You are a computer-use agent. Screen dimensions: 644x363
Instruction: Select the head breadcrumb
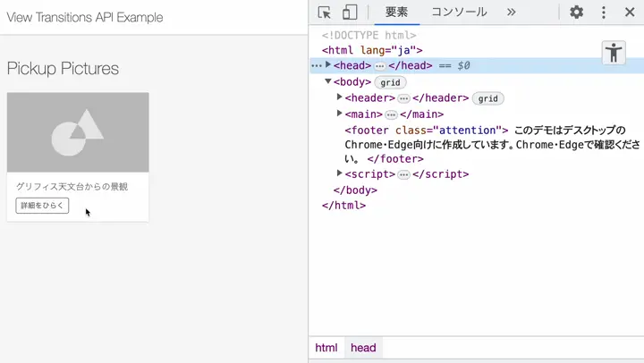[x=363, y=348]
